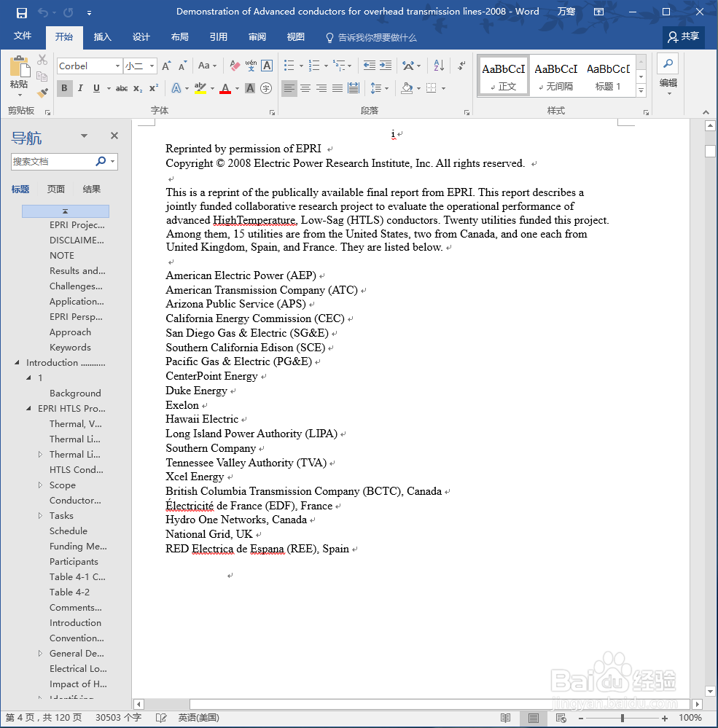Toggle left text alignment
The image size is (718, 728).
pos(289,88)
